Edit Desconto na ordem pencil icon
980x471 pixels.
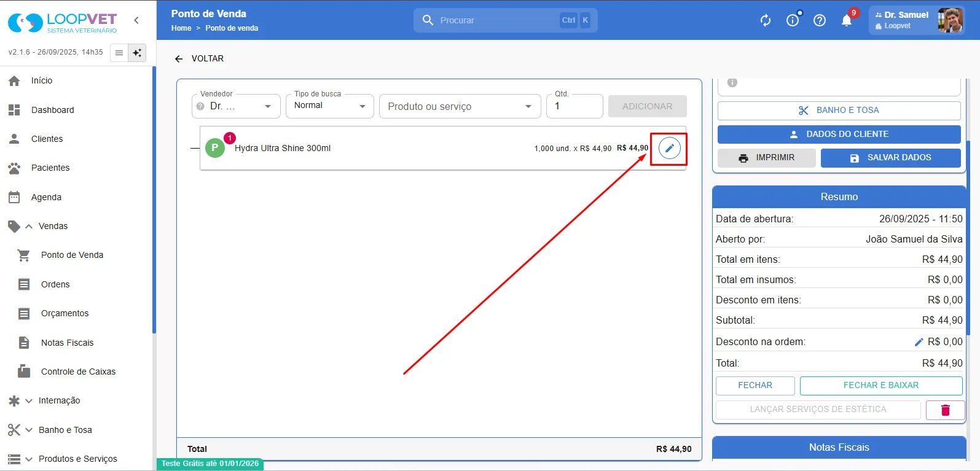919,342
